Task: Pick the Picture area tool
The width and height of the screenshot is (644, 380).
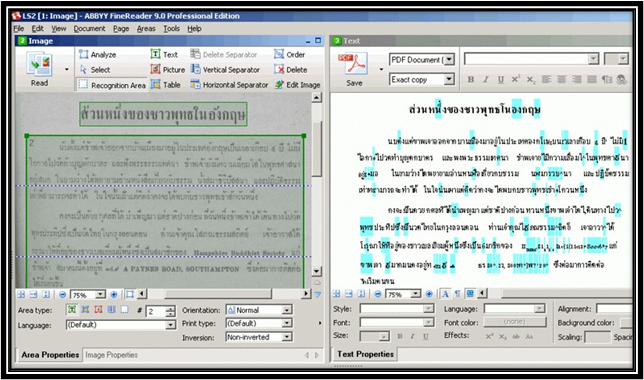Action: coord(168,69)
